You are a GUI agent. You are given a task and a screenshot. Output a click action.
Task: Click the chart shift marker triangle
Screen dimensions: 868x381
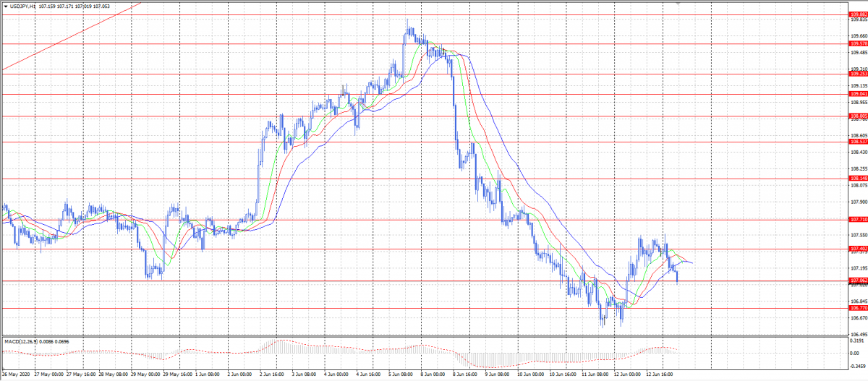(679, 4)
